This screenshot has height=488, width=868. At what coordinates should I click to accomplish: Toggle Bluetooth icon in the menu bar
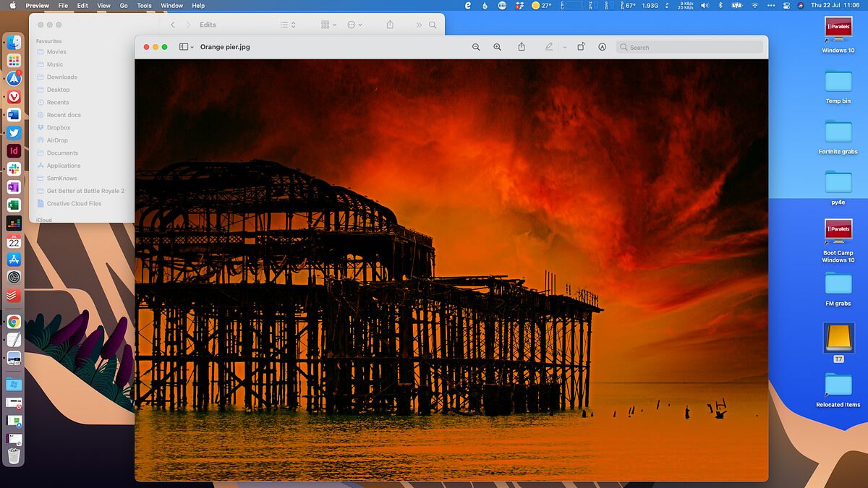[x=720, y=5]
